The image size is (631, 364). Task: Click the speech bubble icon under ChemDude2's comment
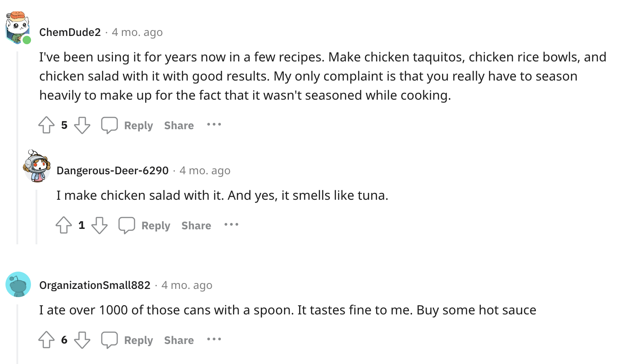(x=109, y=125)
